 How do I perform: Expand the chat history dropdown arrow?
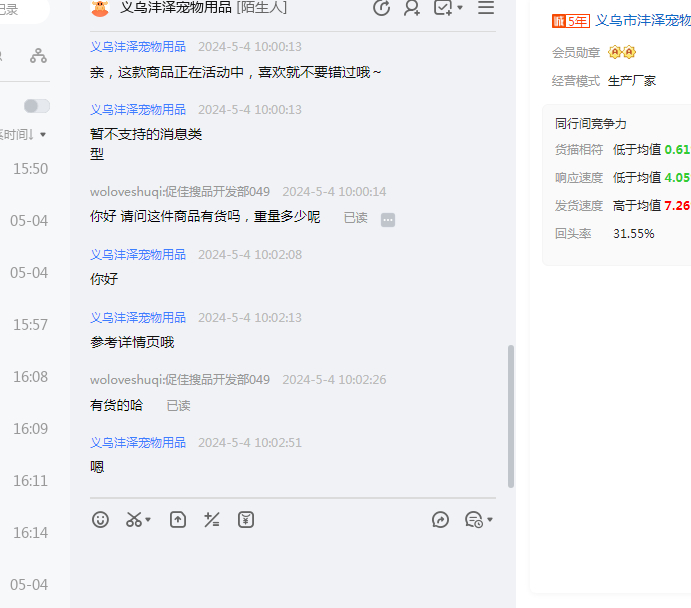490,520
